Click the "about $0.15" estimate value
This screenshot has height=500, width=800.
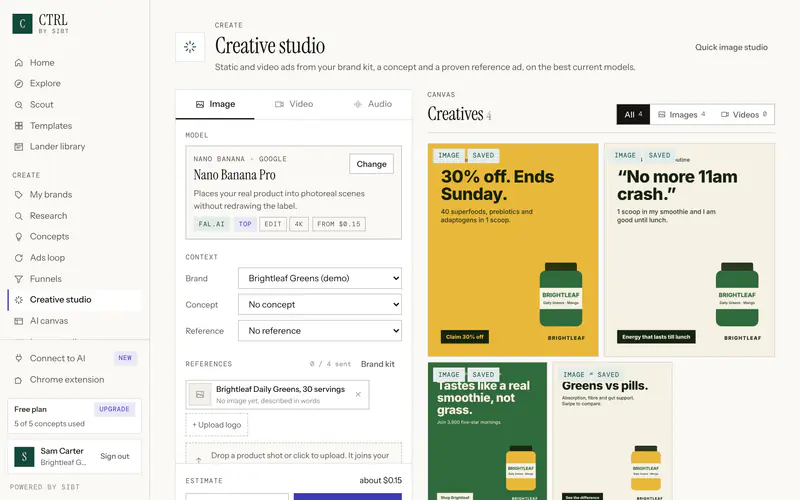tap(380, 480)
